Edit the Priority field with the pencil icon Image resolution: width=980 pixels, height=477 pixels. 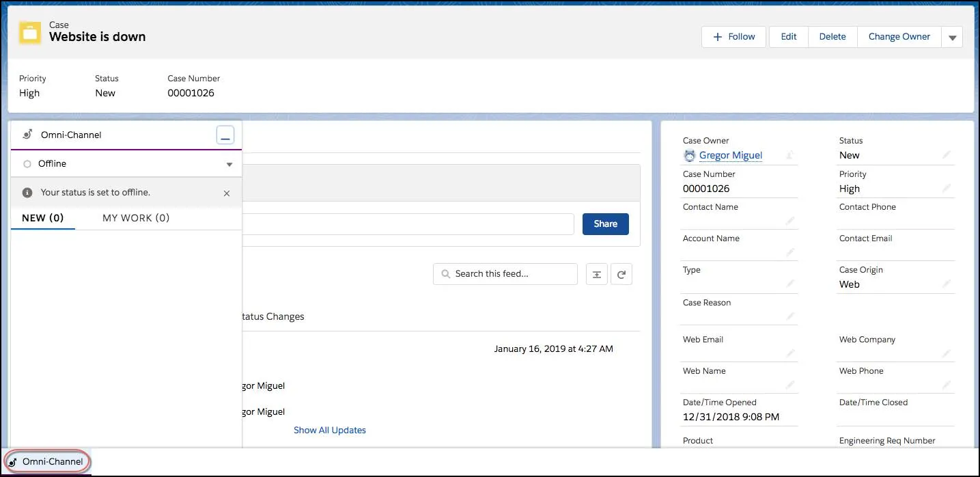tap(947, 189)
